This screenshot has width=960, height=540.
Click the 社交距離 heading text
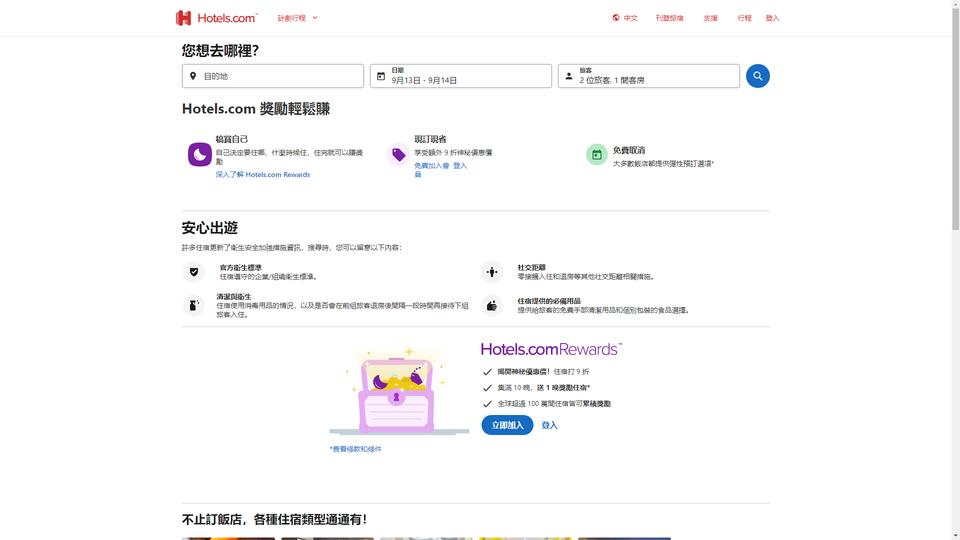531,268
